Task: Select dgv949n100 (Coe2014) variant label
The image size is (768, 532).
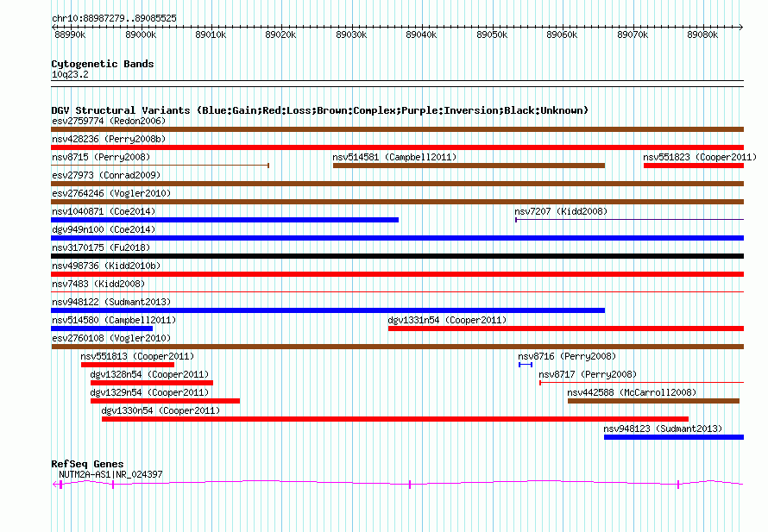Action: click(104, 229)
